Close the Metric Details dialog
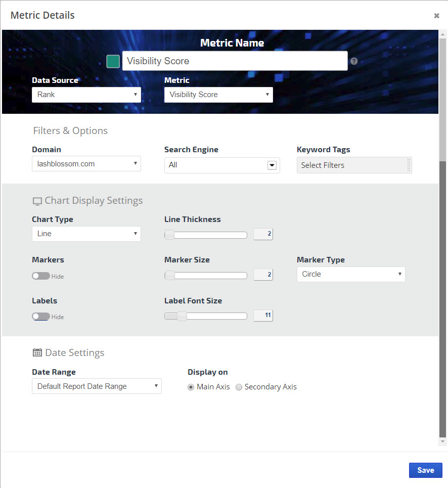The width and height of the screenshot is (448, 488). click(x=436, y=16)
